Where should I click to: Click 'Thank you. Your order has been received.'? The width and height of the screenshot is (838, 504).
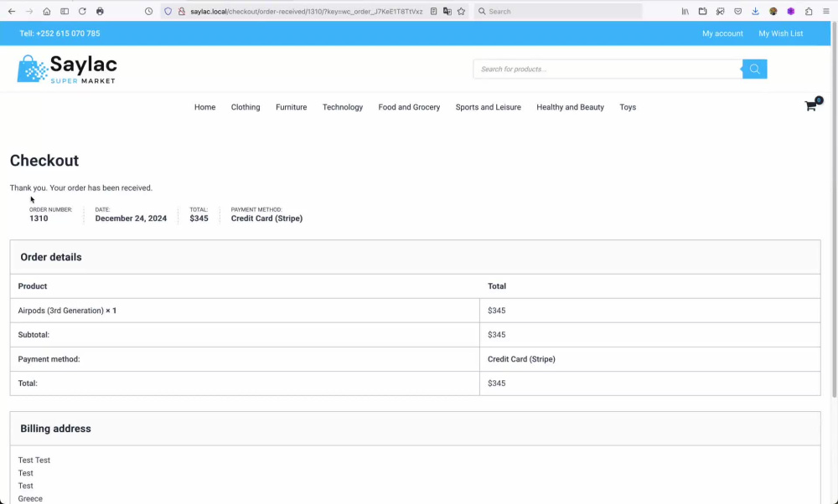[x=80, y=188]
